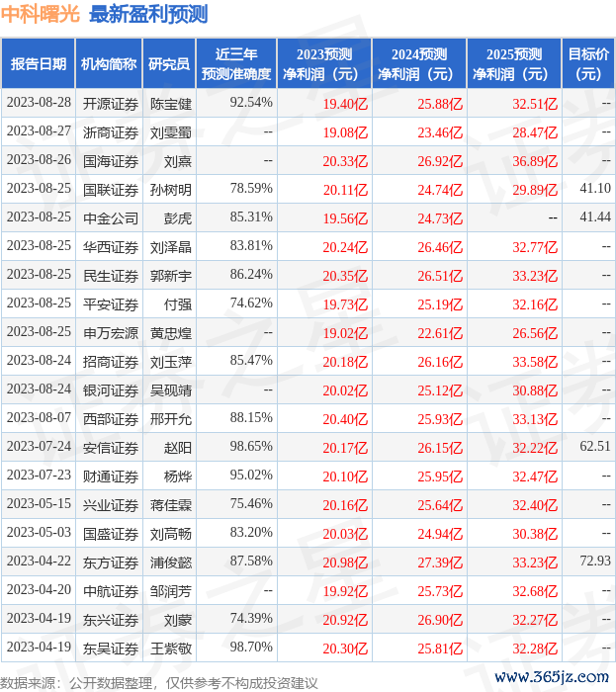Image resolution: width=616 pixels, height=692 pixels.
Task: Click the 98.65% accuracy value
Action: 251,446
